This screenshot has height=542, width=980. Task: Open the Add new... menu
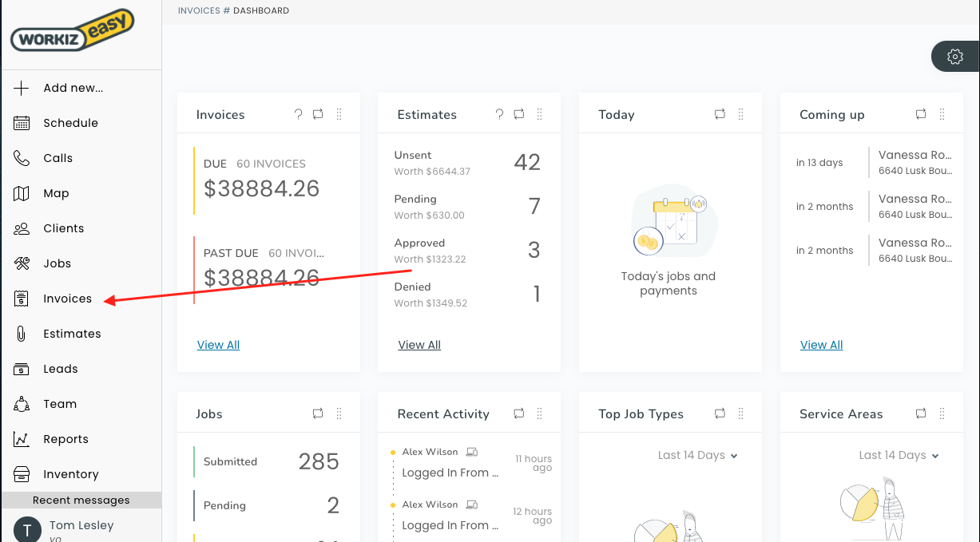point(72,88)
